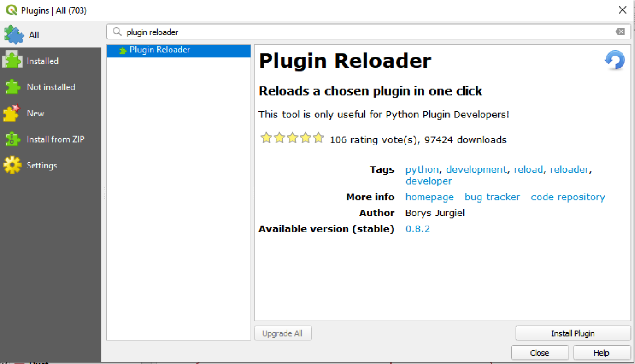Open the python tag link
The image size is (635, 364).
pos(422,170)
